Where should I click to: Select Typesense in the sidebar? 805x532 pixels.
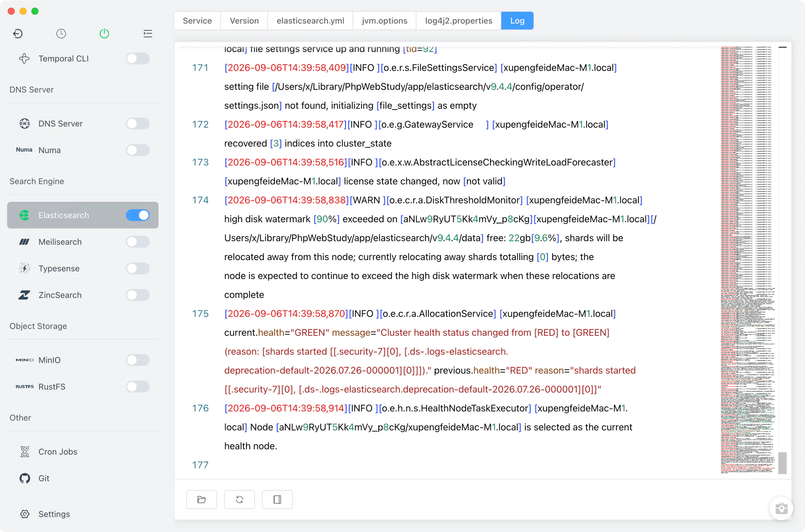coord(83,268)
